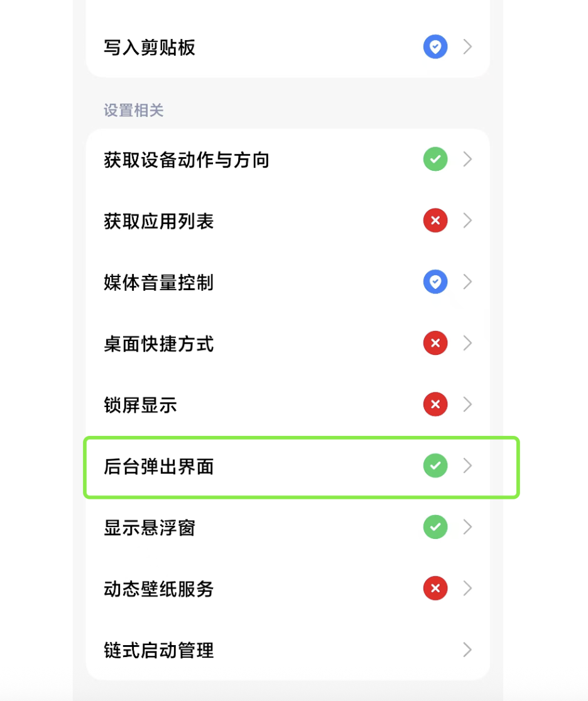Viewport: 588px width, 701px height.
Task: Expand the 链式启动管理 chevron arrow
Action: pyautogui.click(x=467, y=649)
